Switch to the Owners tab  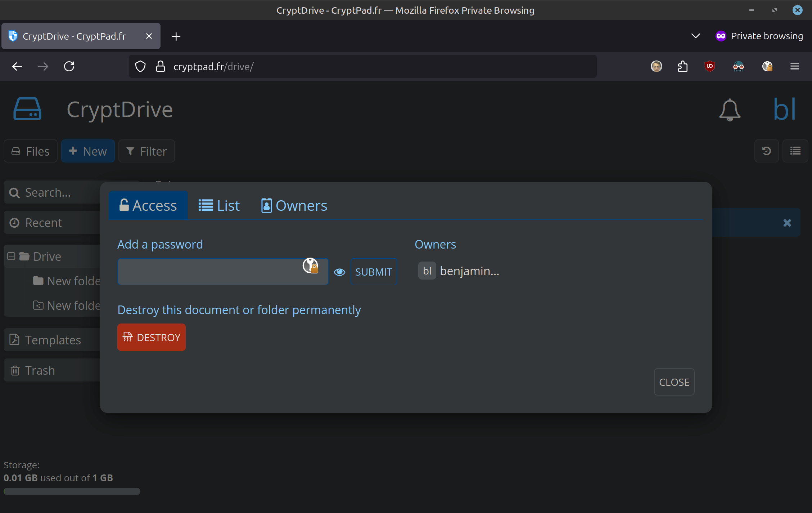click(294, 205)
